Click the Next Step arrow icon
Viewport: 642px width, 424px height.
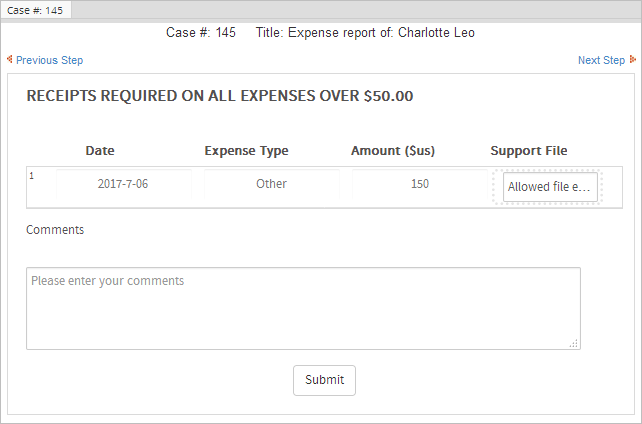coord(632,59)
